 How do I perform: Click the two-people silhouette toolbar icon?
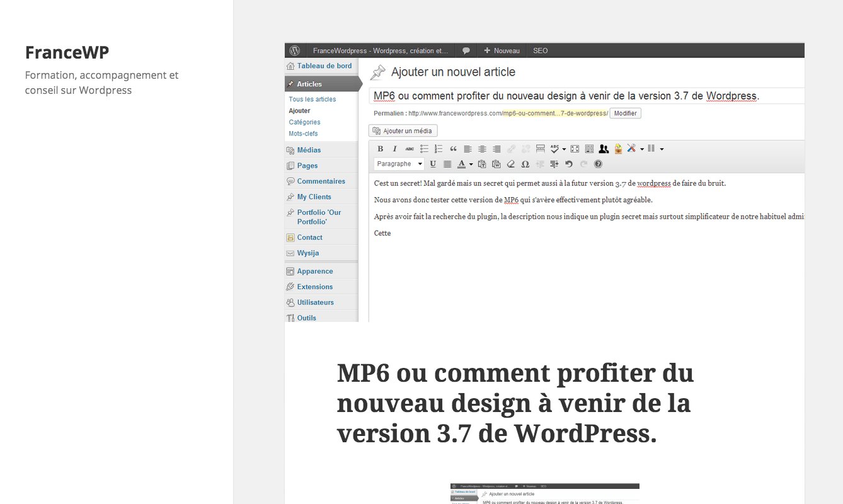click(x=604, y=149)
